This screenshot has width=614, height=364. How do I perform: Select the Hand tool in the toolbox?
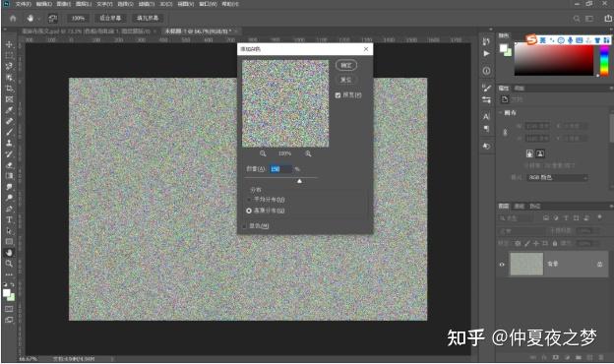pyautogui.click(x=9, y=253)
